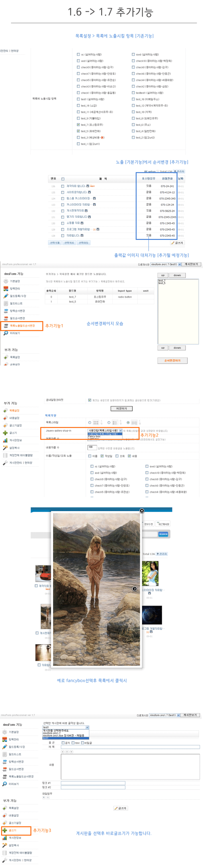This screenshot has height=868, width=203.
Task: Click the 순서변경하기 button
Action: [172, 360]
